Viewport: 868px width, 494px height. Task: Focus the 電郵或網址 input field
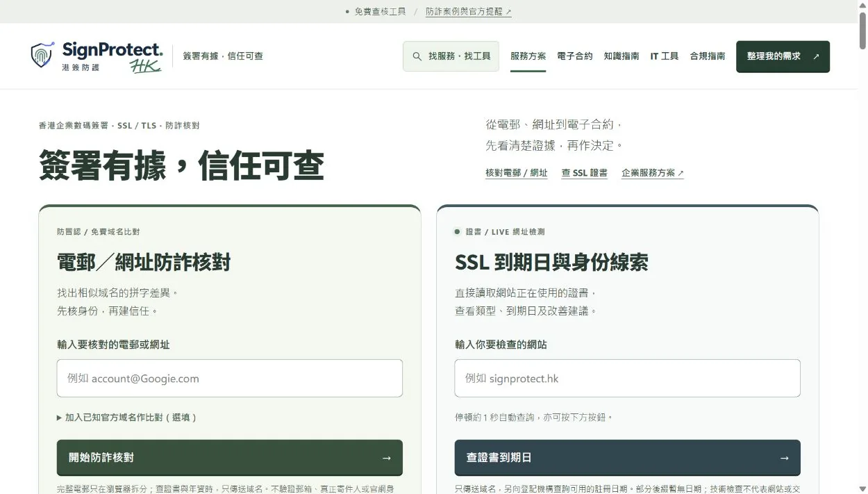[230, 378]
